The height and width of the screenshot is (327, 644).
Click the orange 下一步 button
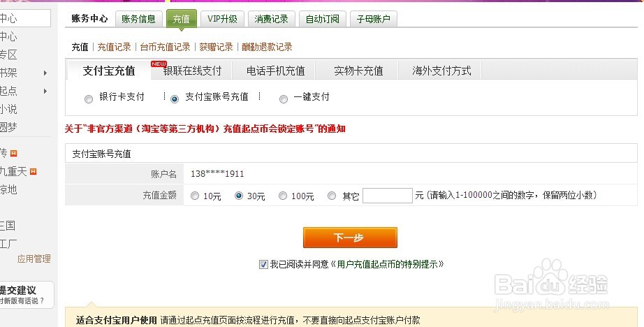click(350, 238)
